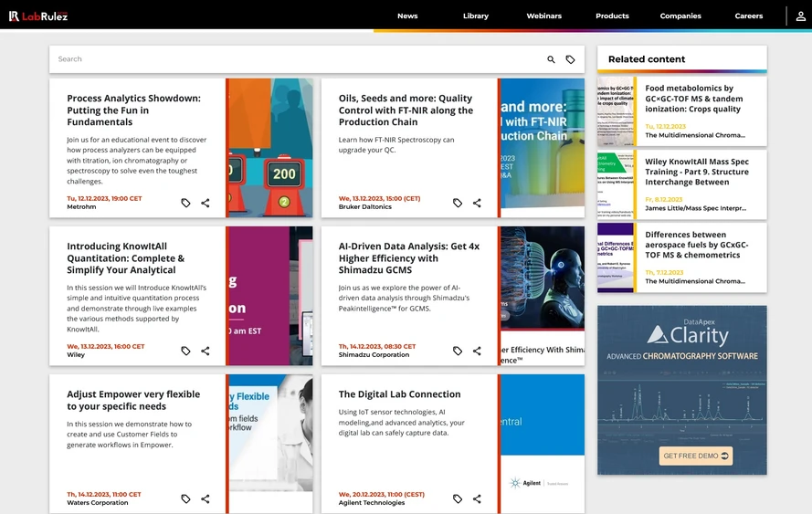Viewport: 812px width, 514px height.
Task: Share the KnowItAll Quantitation webinar
Action: (x=206, y=351)
